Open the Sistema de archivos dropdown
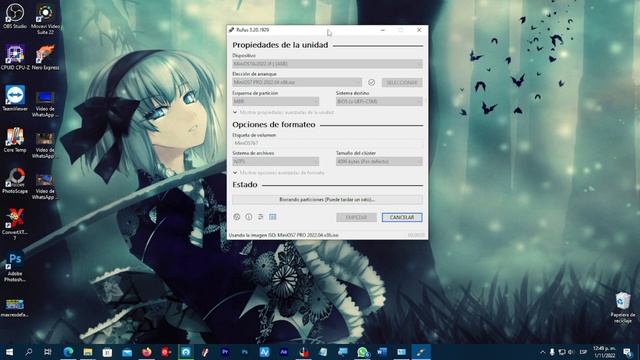This screenshot has height=360, width=640. click(276, 162)
